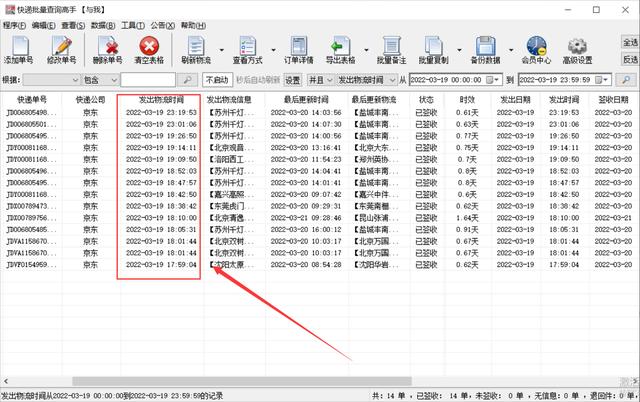Open the 数据(B) menu
Image resolution: width=640 pixels, height=402 pixels.
tap(103, 25)
